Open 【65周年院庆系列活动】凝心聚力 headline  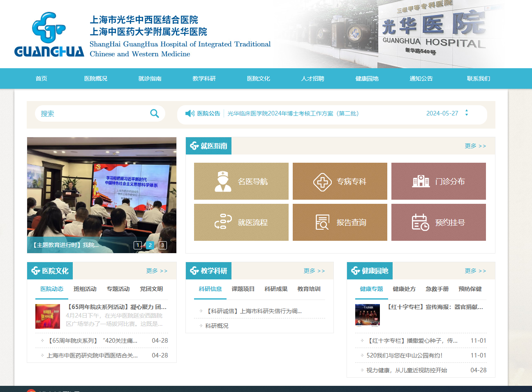(x=117, y=307)
